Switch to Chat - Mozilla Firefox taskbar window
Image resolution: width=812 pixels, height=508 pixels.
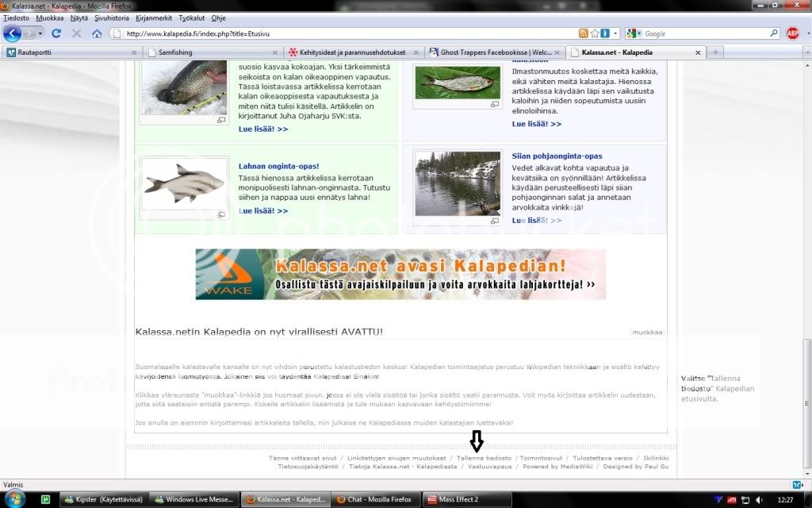377,500
